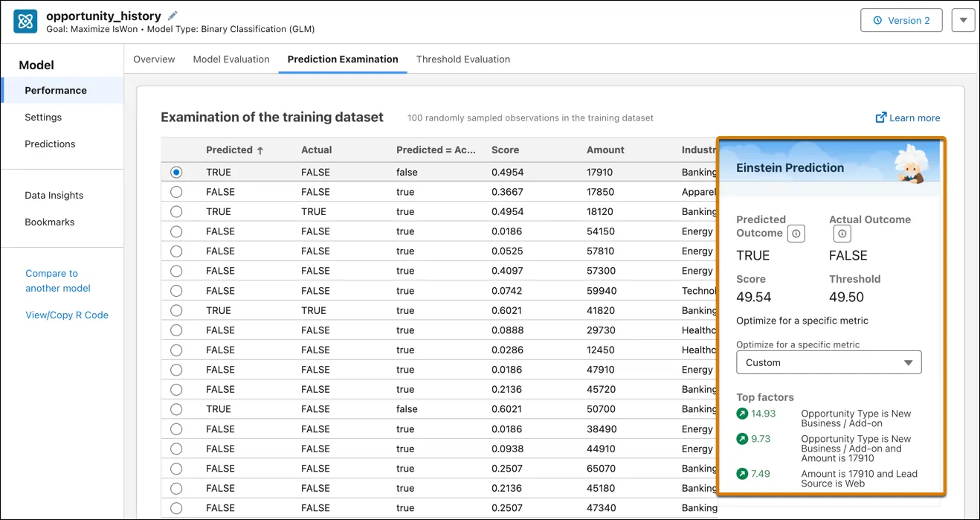Screen dimensions: 980x520
Task: Click the score value 0.0525
Action: tap(507, 251)
